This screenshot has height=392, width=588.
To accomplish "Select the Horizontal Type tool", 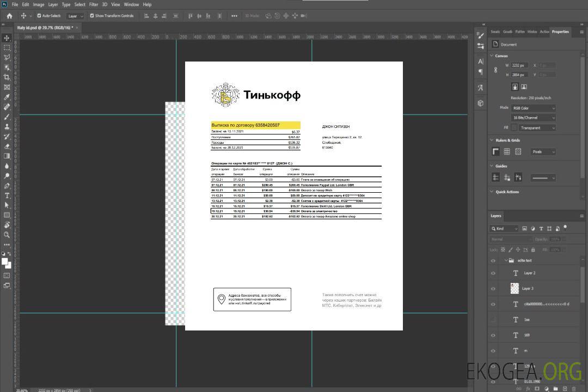I will click(7, 195).
